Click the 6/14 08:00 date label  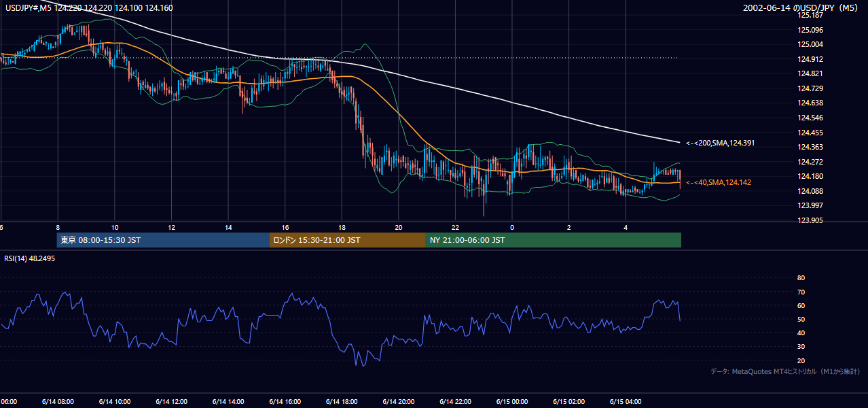(x=58, y=401)
